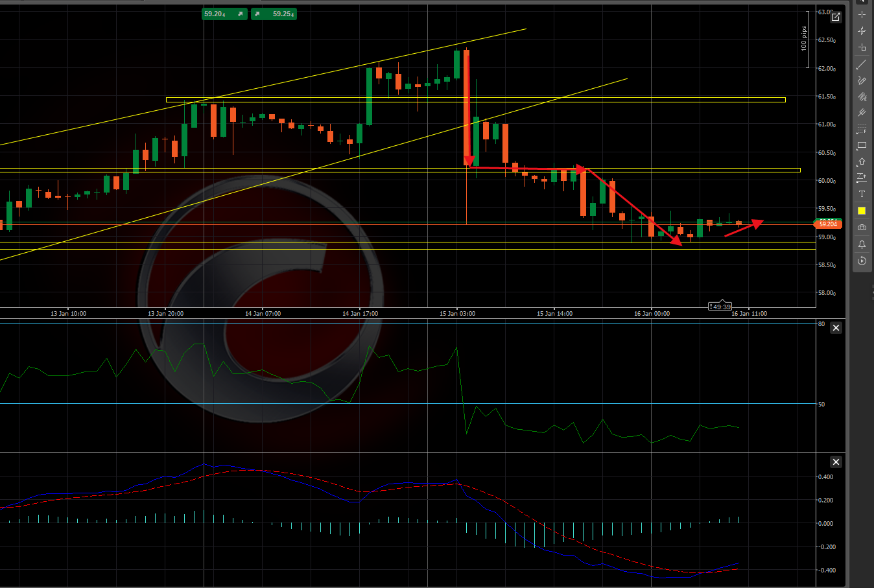Click the 13 Jan 10:00 time label
Viewport: 874px width, 588px height.
click(69, 314)
